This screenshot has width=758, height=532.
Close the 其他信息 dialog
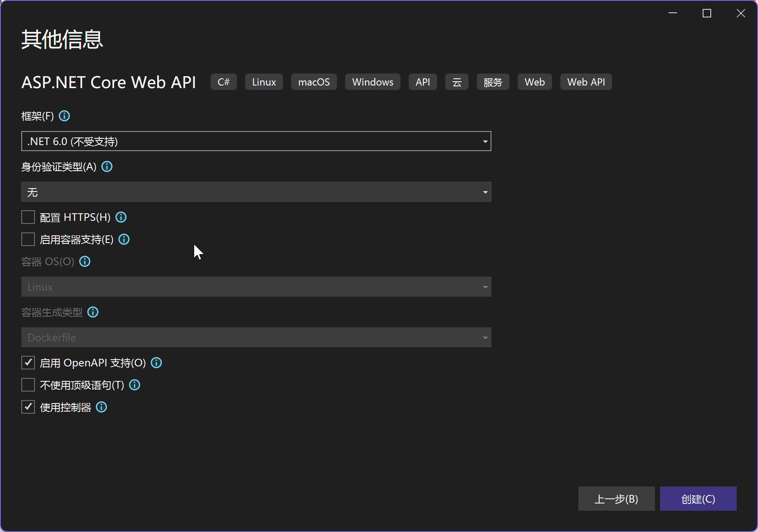pos(741,13)
